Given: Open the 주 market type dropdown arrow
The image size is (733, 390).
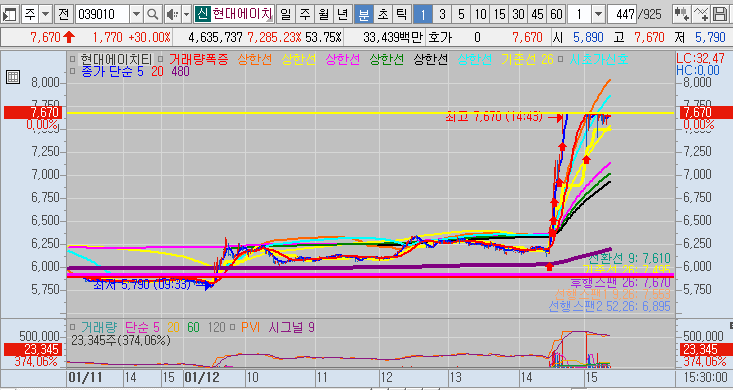Looking at the screenshot, I should click(45, 14).
